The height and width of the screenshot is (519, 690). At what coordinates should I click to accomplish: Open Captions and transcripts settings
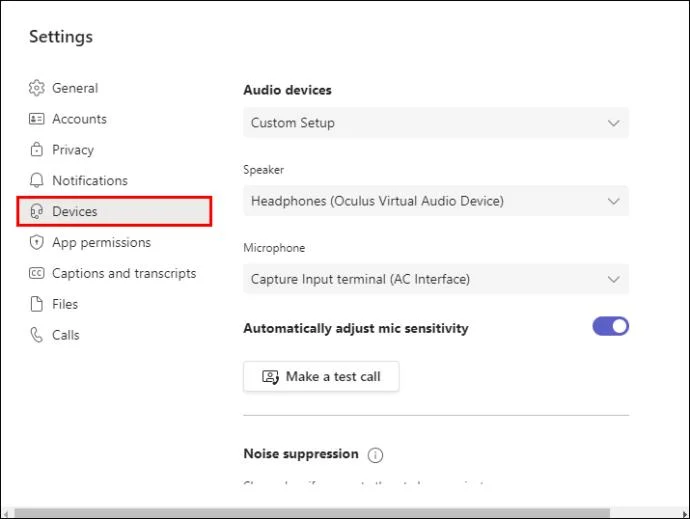pyautogui.click(x=124, y=273)
